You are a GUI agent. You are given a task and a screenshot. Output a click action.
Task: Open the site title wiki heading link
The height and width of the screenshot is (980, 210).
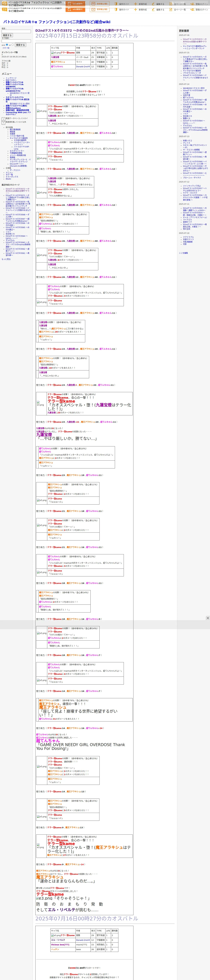57,22
